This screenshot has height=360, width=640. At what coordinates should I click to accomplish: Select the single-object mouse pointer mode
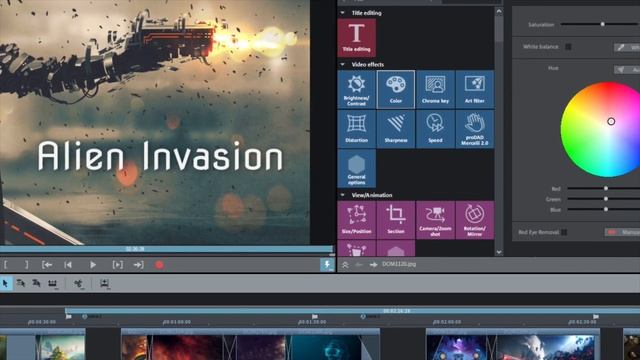(x=5, y=283)
